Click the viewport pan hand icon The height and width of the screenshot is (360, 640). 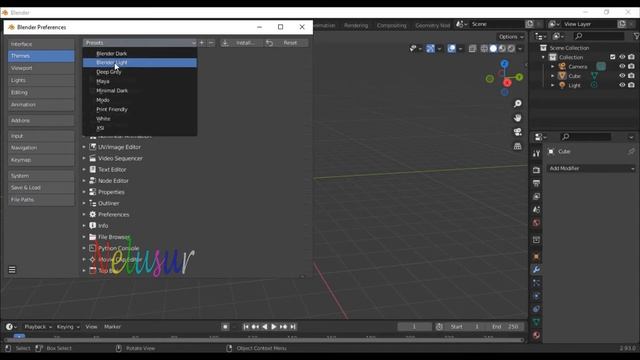pyautogui.click(x=518, y=118)
